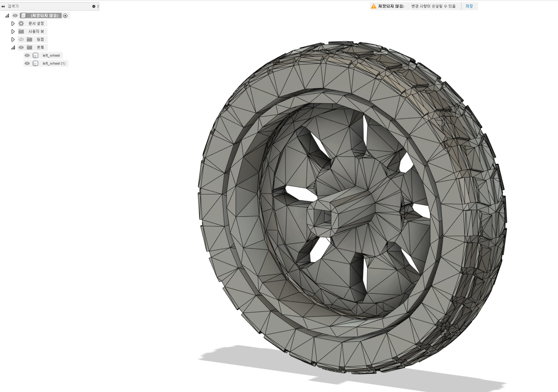The image size is (558, 392).
Task: Click the round minus icon in browser header
Action: [94, 6]
